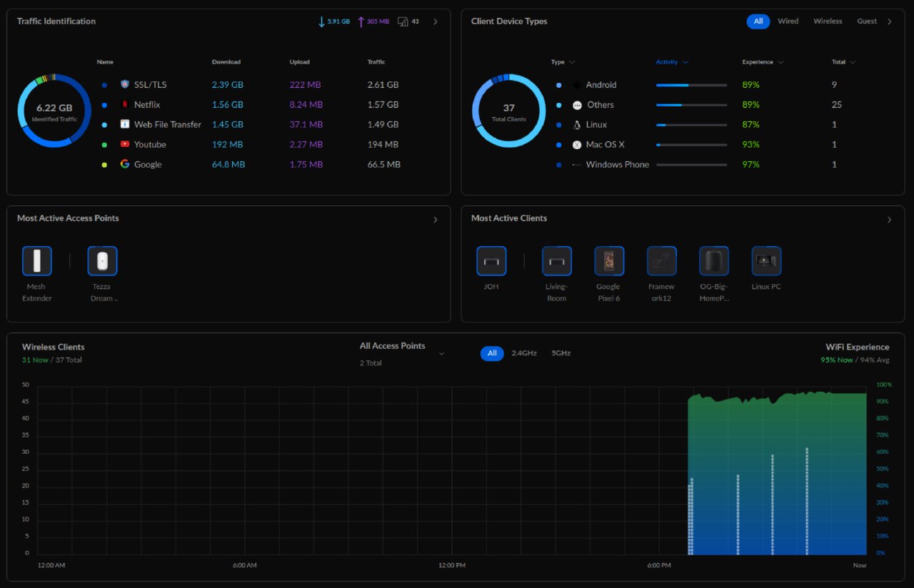The image size is (914, 588).
Task: Filter wireless clients by 5GHz band
Action: (561, 353)
